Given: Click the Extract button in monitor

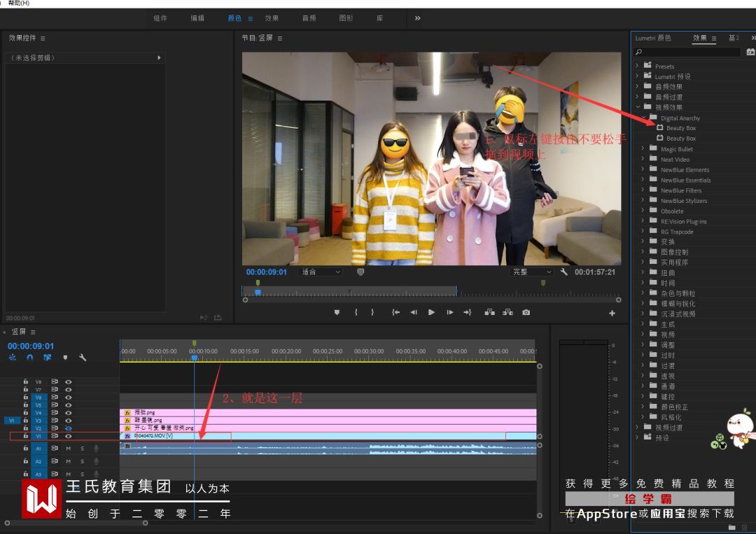Looking at the screenshot, I should 507,312.
